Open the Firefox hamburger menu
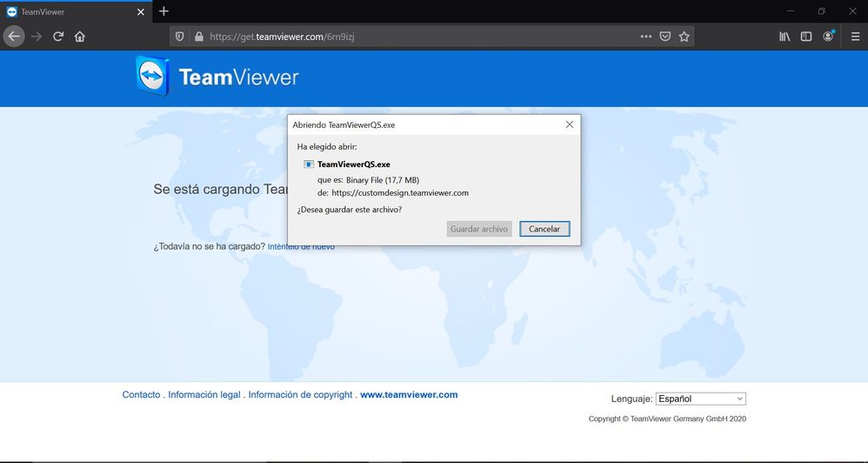The height and width of the screenshot is (463, 868). [x=855, y=37]
